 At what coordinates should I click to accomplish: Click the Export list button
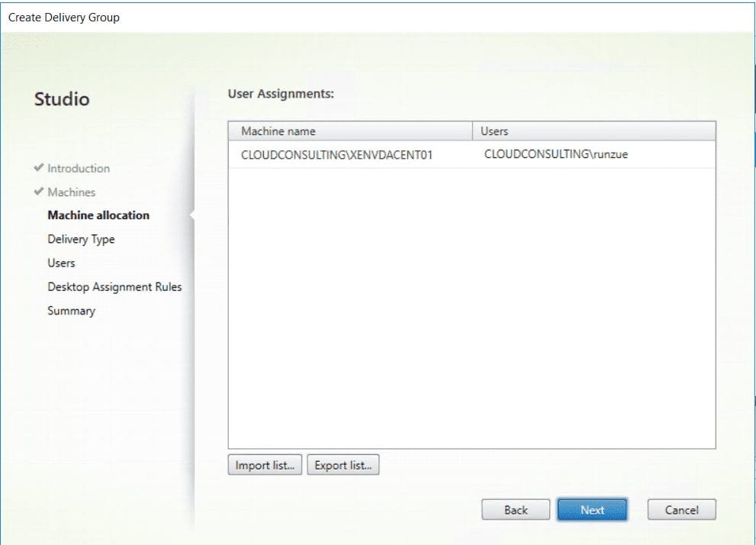point(343,465)
